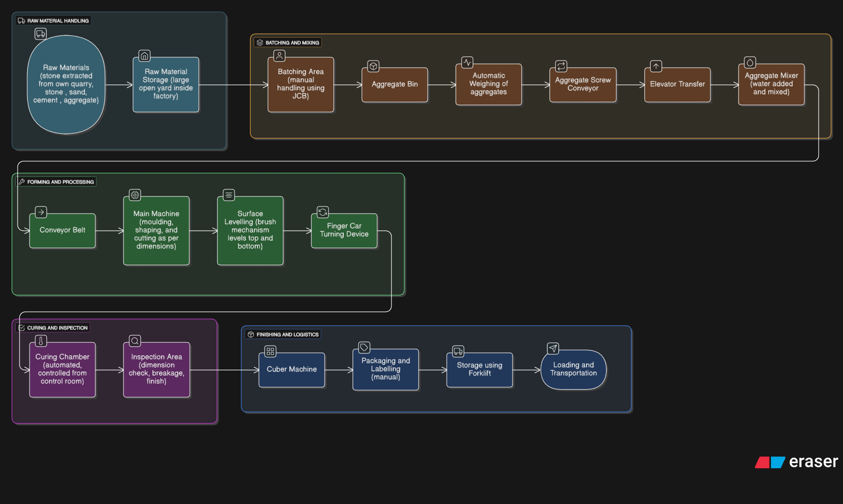Screen dimensions: 843x504
Task: Click the tag icon on Packaging and Labelling
Action: click(x=364, y=348)
